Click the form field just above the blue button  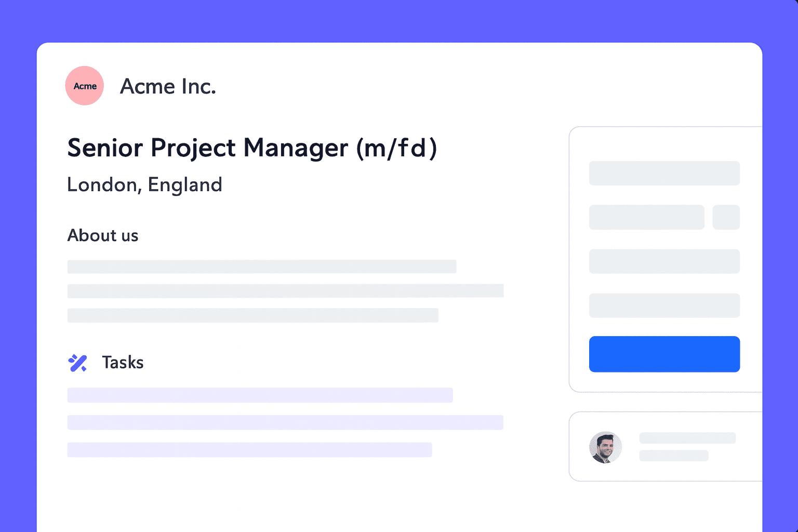[664, 305]
